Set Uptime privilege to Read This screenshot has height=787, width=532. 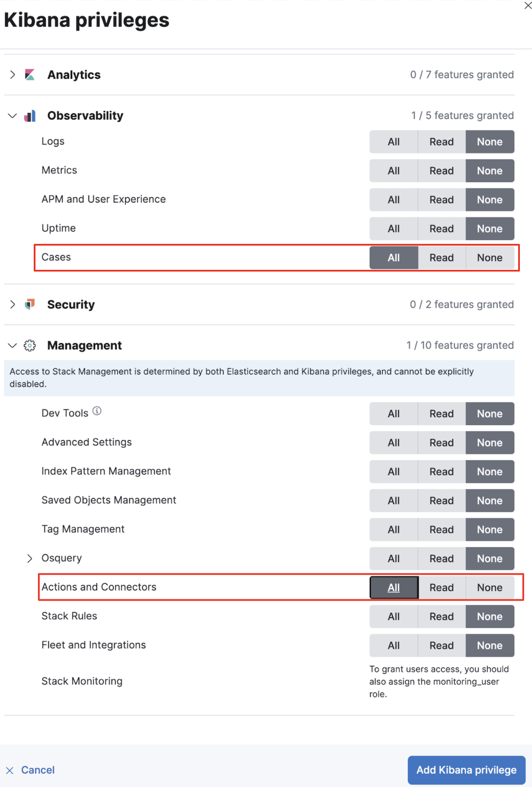click(x=441, y=229)
